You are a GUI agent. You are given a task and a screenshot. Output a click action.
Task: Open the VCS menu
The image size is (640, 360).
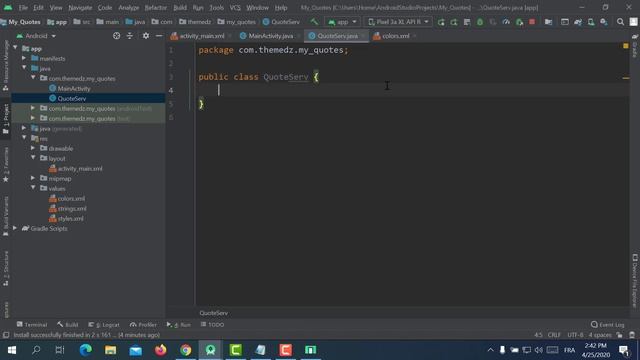click(x=235, y=8)
